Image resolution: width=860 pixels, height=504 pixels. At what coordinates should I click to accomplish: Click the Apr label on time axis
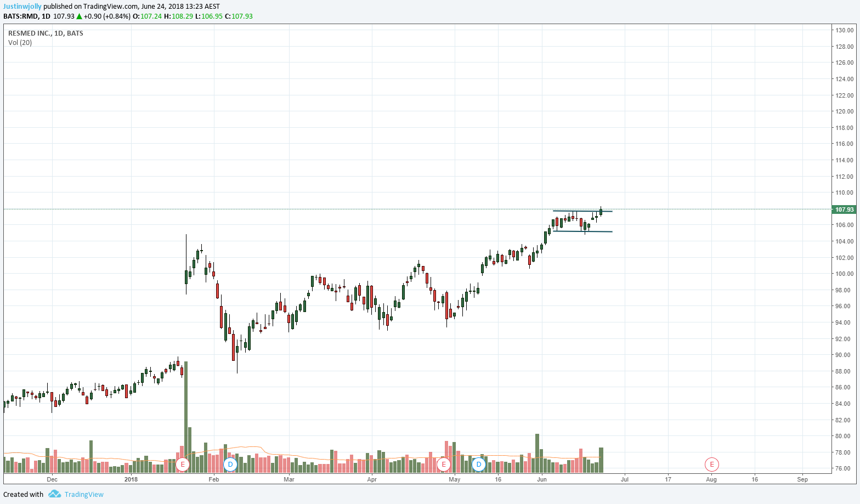(x=372, y=479)
